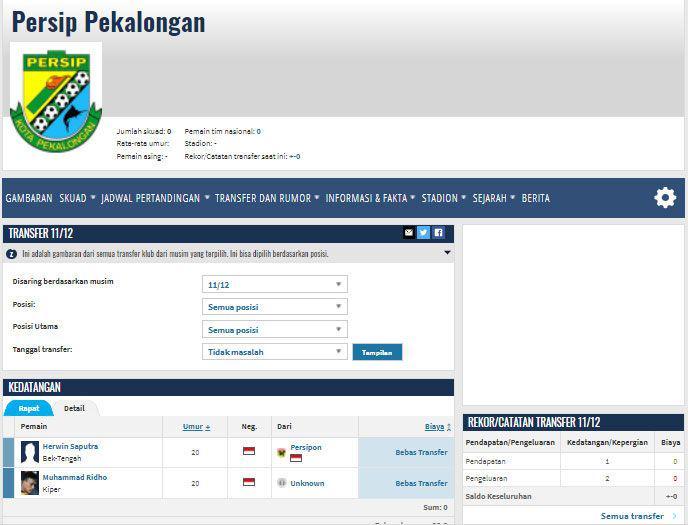Share transfer page on Twitter icon
Image resolution: width=688 pixels, height=525 pixels.
point(423,232)
